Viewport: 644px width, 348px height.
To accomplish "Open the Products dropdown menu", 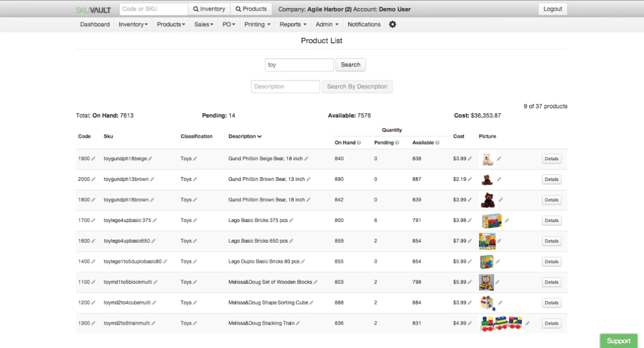I will 171,24.
